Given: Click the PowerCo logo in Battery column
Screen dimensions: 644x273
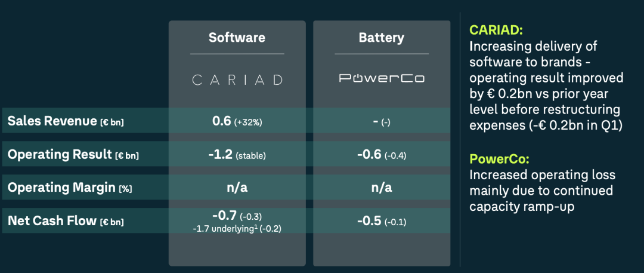Looking at the screenshot, I should (382, 78).
